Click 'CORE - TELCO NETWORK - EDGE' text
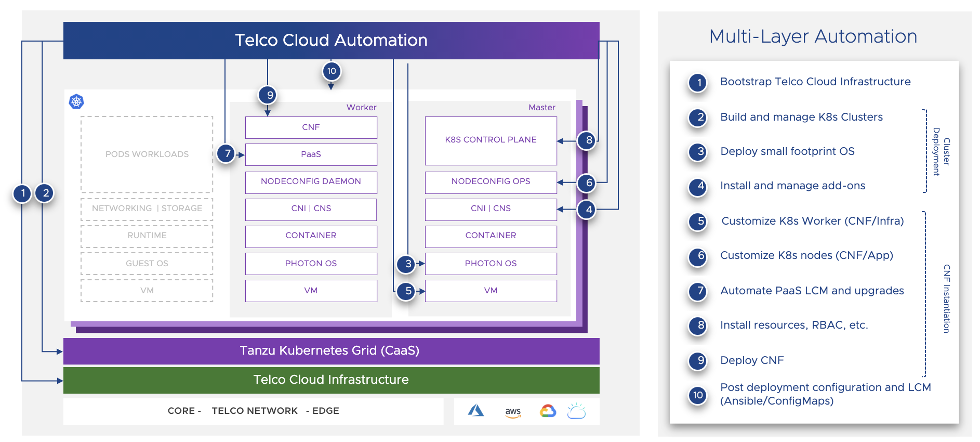This screenshot has width=980, height=442. [254, 411]
